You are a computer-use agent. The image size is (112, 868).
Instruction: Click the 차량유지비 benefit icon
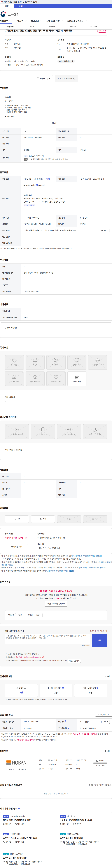click(56, 362)
